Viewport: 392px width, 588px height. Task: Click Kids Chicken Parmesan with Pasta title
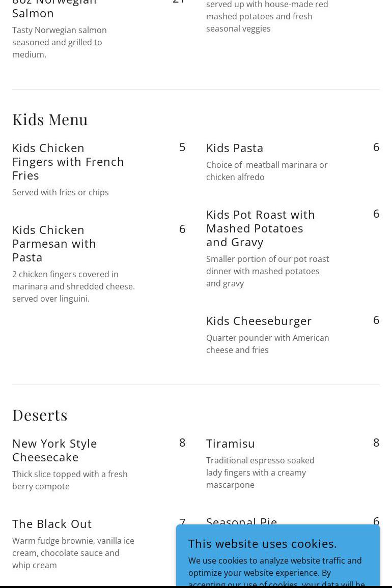pyautogui.click(x=54, y=243)
